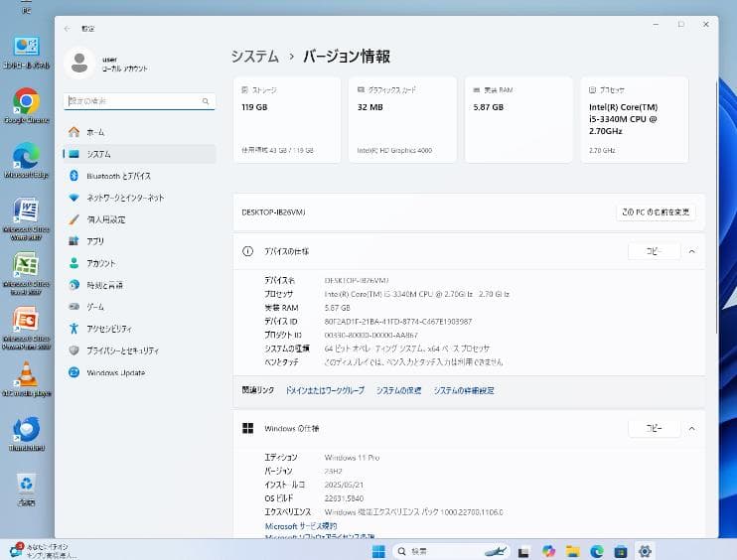737x560 pixels.
Task: Open the Recycle Bin desktop icon
Action: pos(26,489)
